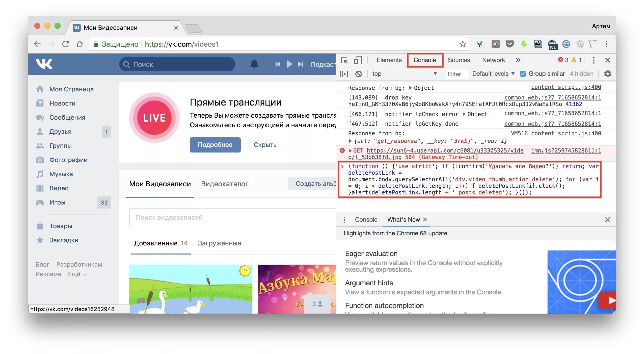The width and height of the screenshot is (644, 354).
Task: Clear the console output
Action: (358, 74)
